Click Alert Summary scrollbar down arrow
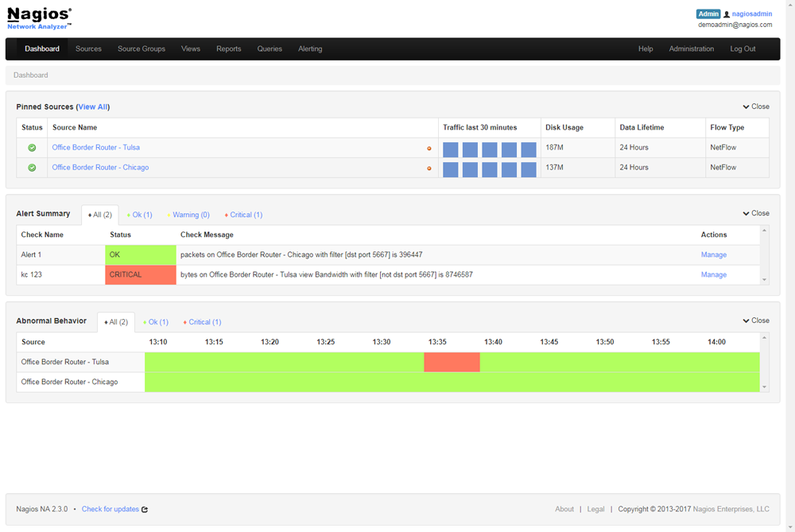This screenshot has width=795, height=532. (765, 280)
